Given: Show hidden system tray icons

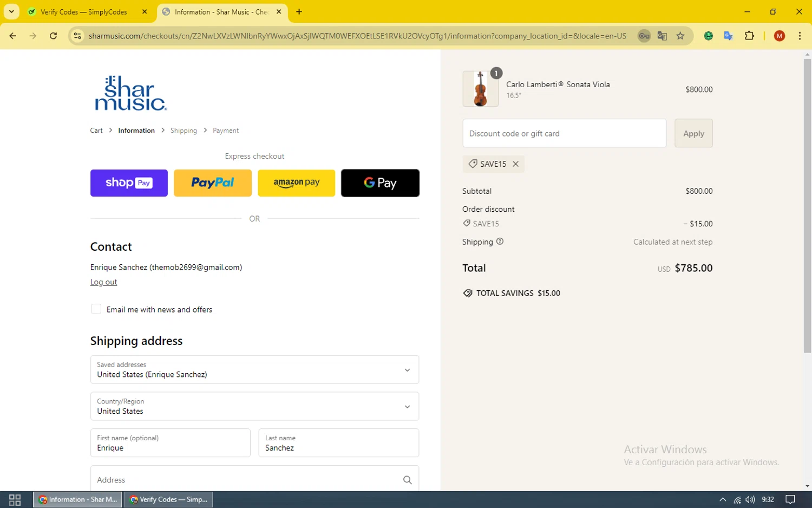Looking at the screenshot, I should tap(723, 499).
